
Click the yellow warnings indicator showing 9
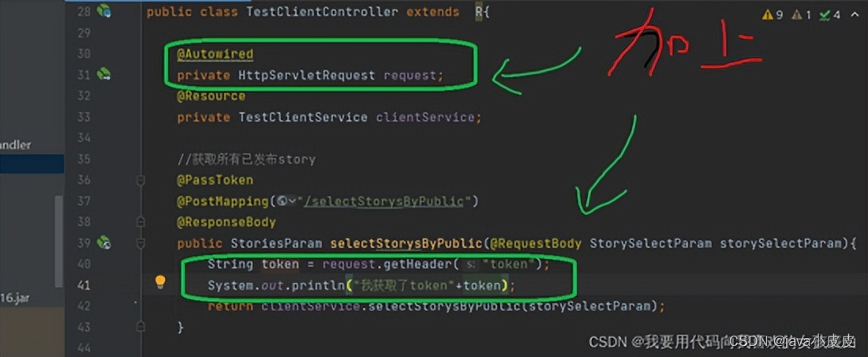773,15
